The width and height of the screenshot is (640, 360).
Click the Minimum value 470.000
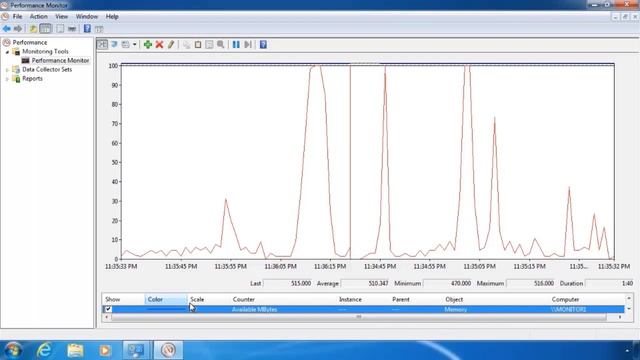[x=448, y=283]
